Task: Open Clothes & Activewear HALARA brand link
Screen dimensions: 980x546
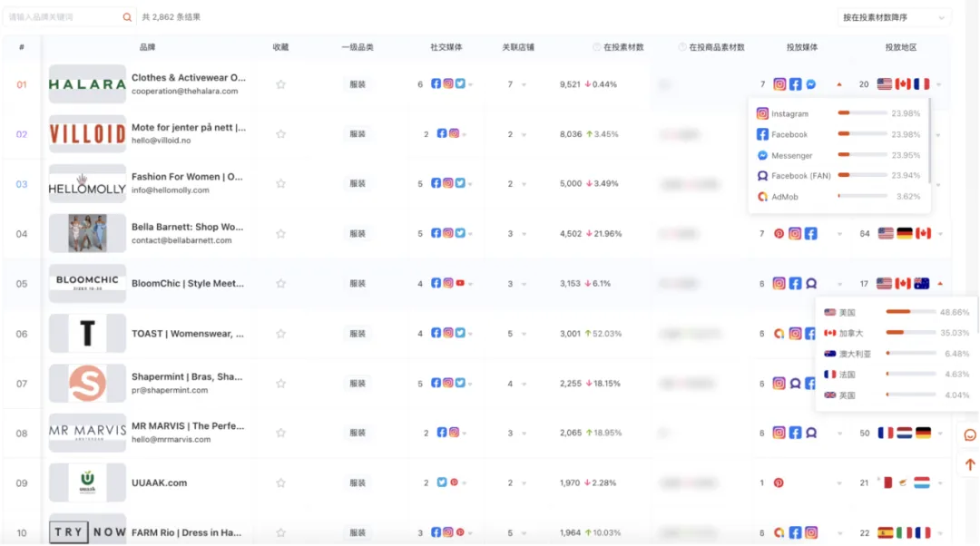Action: click(188, 77)
